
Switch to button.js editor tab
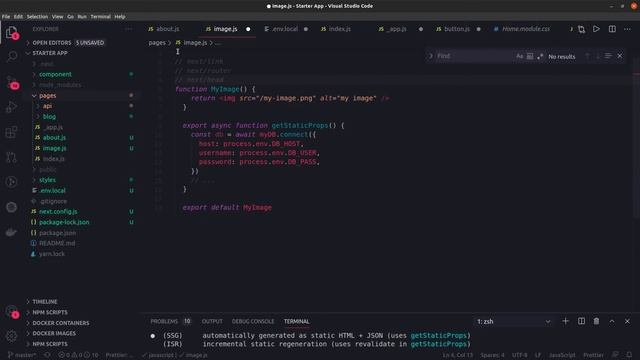(x=457, y=29)
